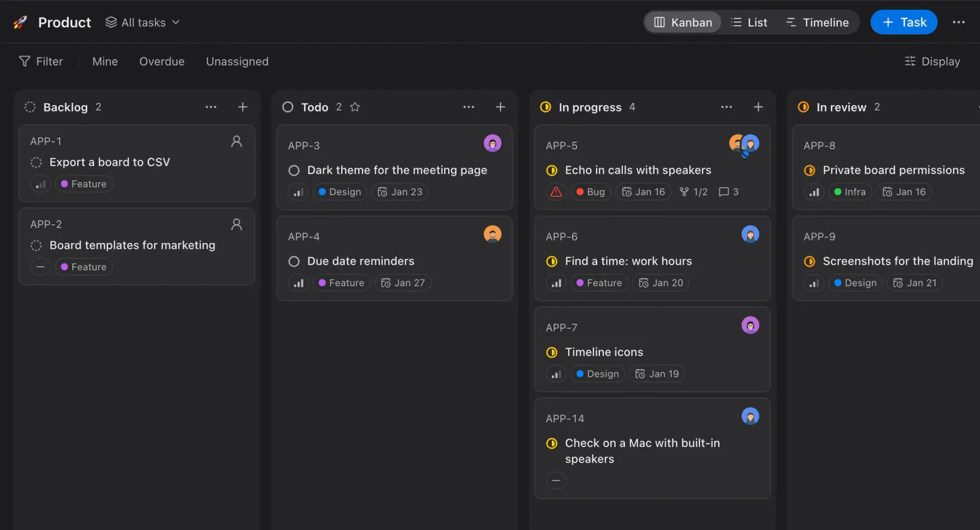
Task: Change status of Export a board to CSV
Action: tap(36, 162)
